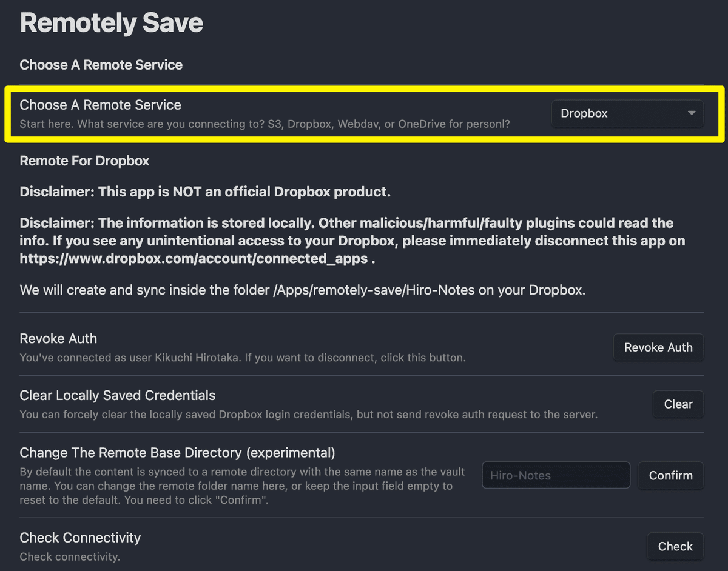Click the connected as Kikuchi Hirotaka description
This screenshot has height=571, width=728.
(243, 358)
